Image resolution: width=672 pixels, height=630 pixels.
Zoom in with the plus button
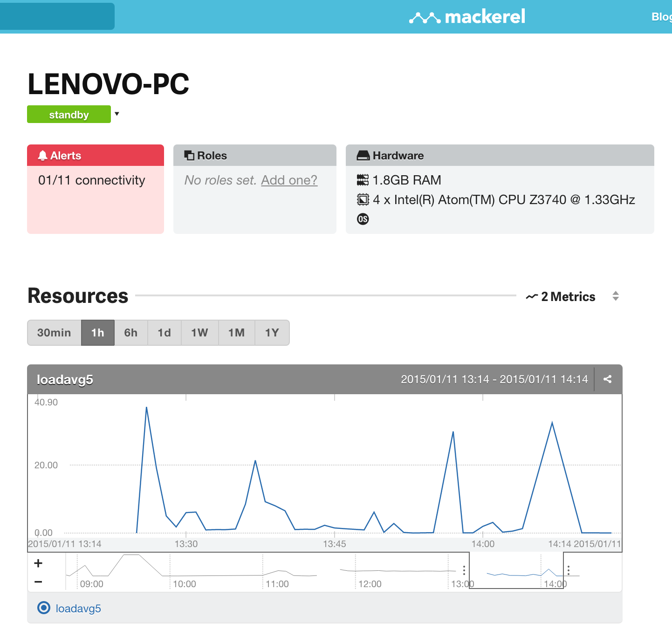pyautogui.click(x=38, y=563)
